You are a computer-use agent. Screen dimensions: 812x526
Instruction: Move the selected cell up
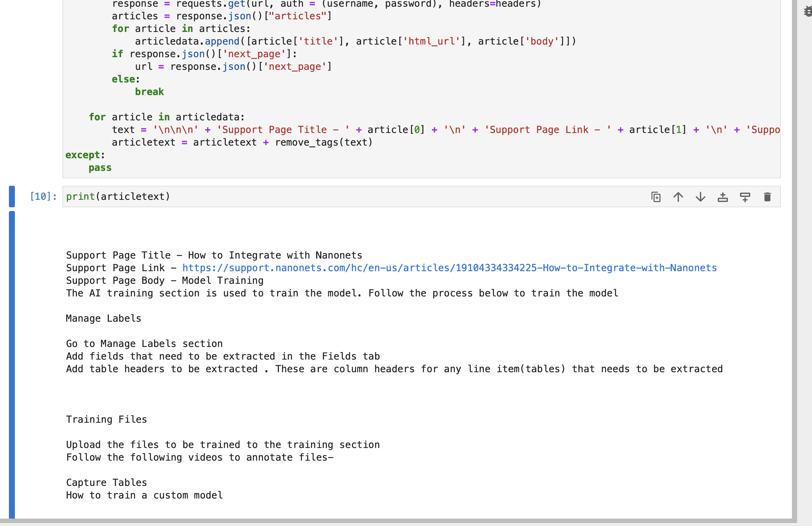click(678, 197)
